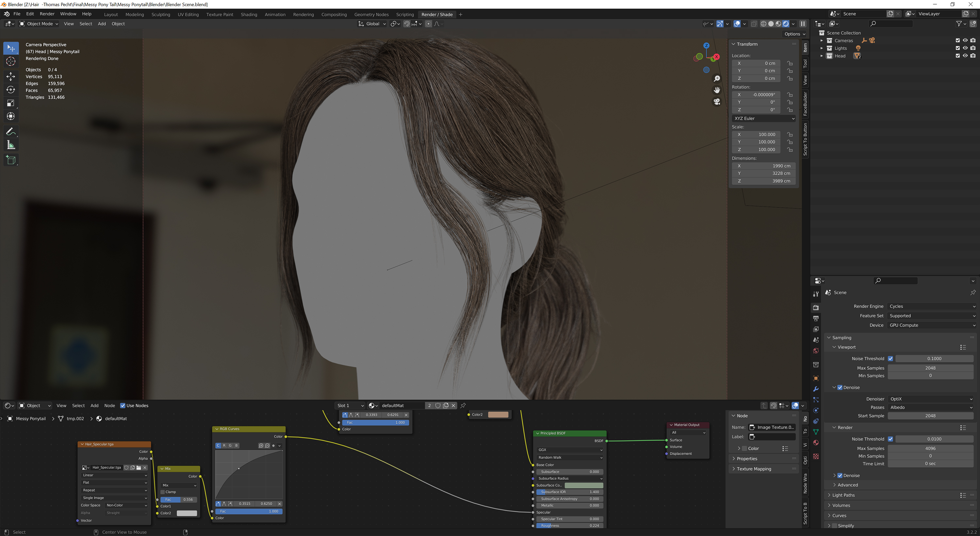
Task: Disable the viewport Noise Threshold checkbox
Action: (x=890, y=358)
